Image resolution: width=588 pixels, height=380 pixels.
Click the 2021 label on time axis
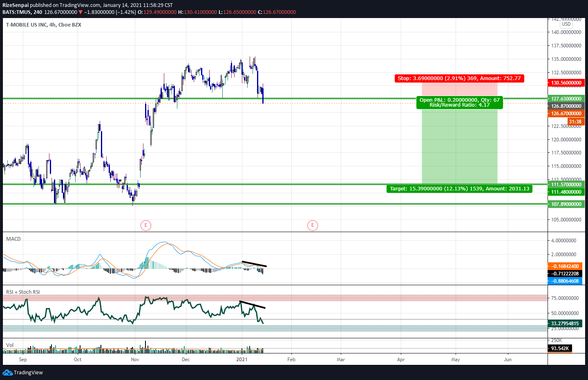[242, 360]
